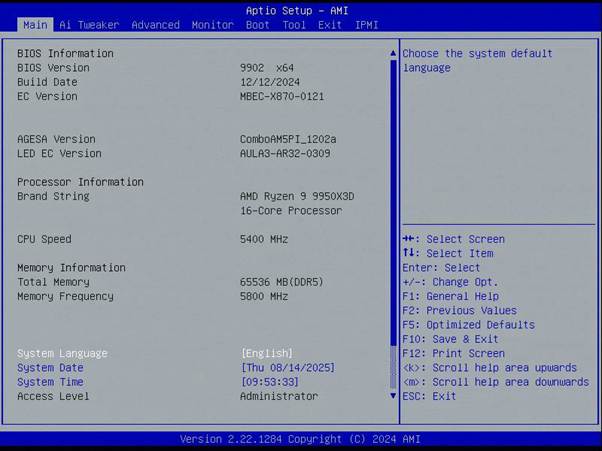
Task: Click the LED EC Version label
Action: click(60, 154)
